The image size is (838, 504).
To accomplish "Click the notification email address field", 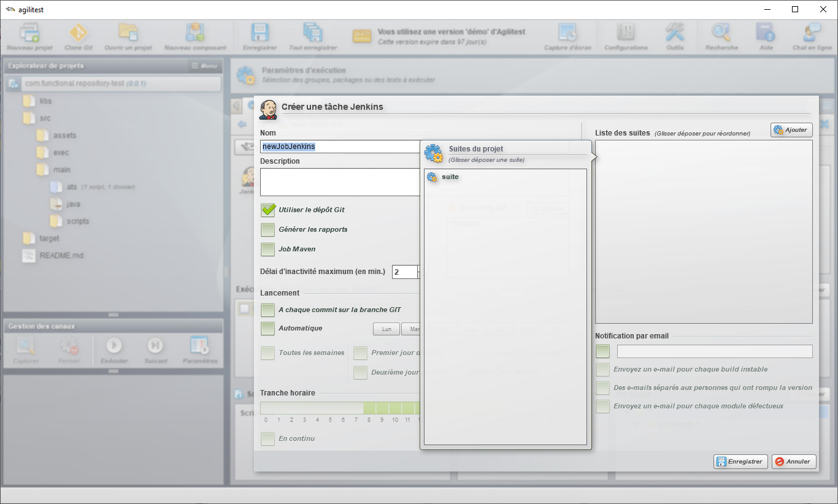I will [715, 351].
